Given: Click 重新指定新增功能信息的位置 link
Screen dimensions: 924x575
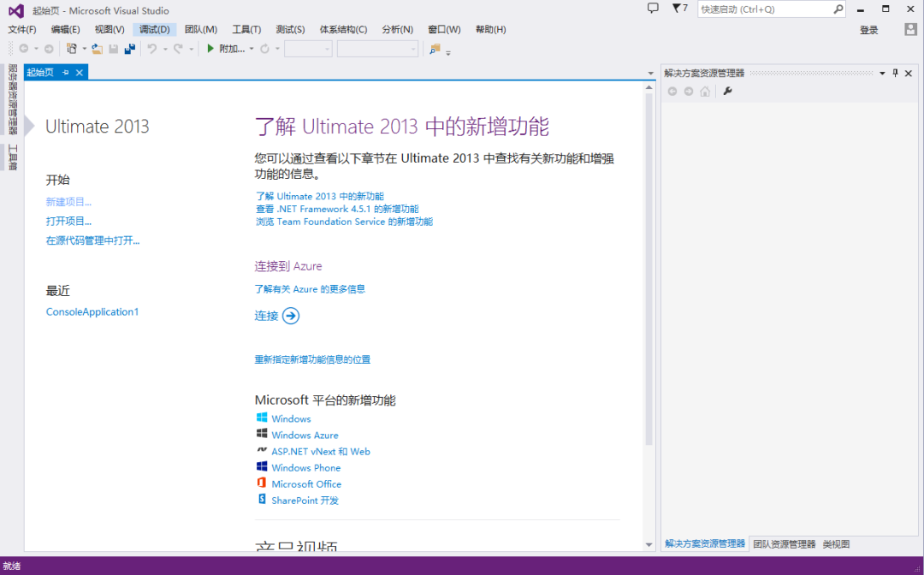Looking at the screenshot, I should (x=312, y=359).
